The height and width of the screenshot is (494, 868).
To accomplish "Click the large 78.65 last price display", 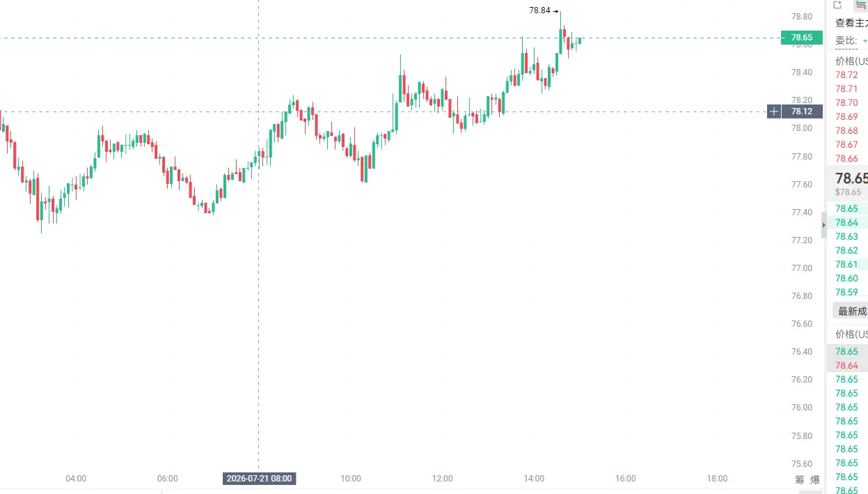I will pos(851,178).
